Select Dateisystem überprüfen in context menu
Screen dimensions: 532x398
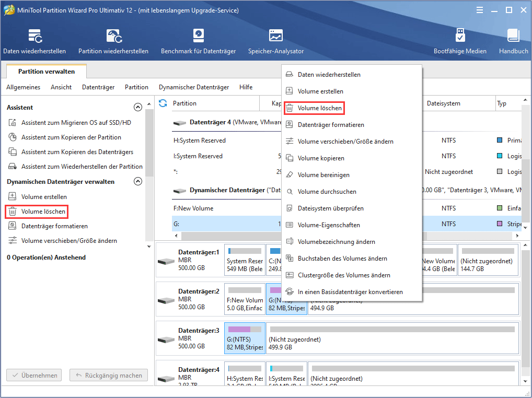[352, 208]
